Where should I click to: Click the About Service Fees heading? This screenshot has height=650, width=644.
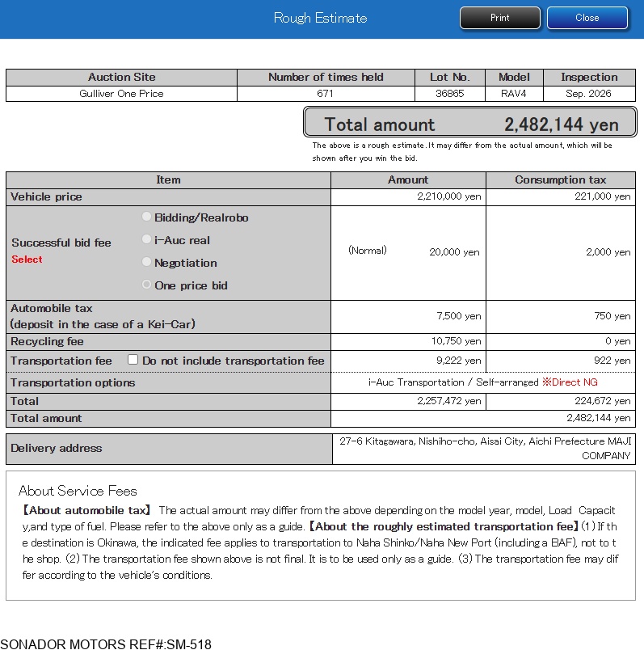coord(78,491)
